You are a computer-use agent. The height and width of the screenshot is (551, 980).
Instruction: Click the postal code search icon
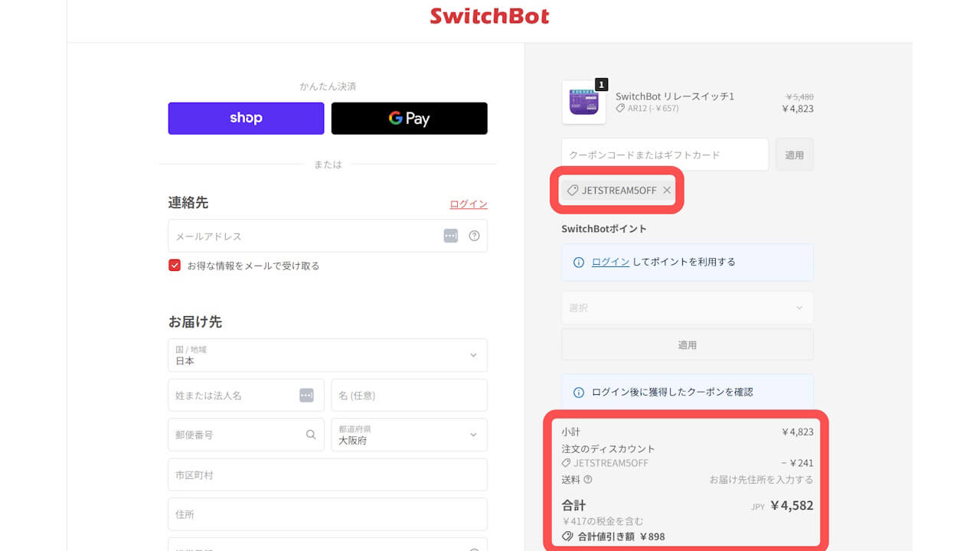(311, 435)
